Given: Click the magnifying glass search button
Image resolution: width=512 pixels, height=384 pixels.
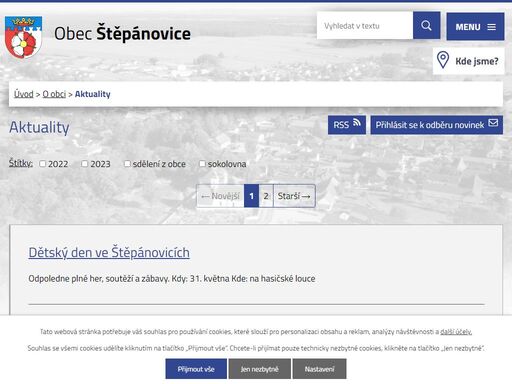Looking at the screenshot, I should (x=426, y=25).
